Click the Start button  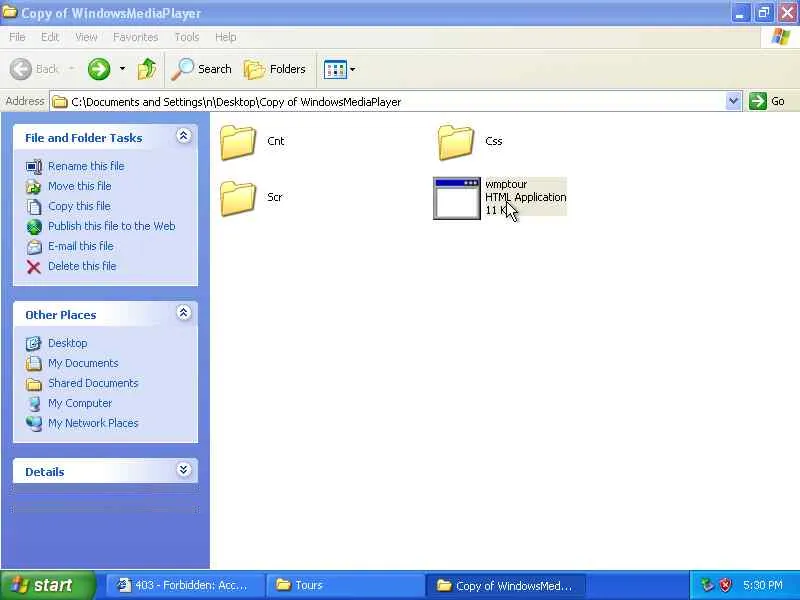(48, 585)
